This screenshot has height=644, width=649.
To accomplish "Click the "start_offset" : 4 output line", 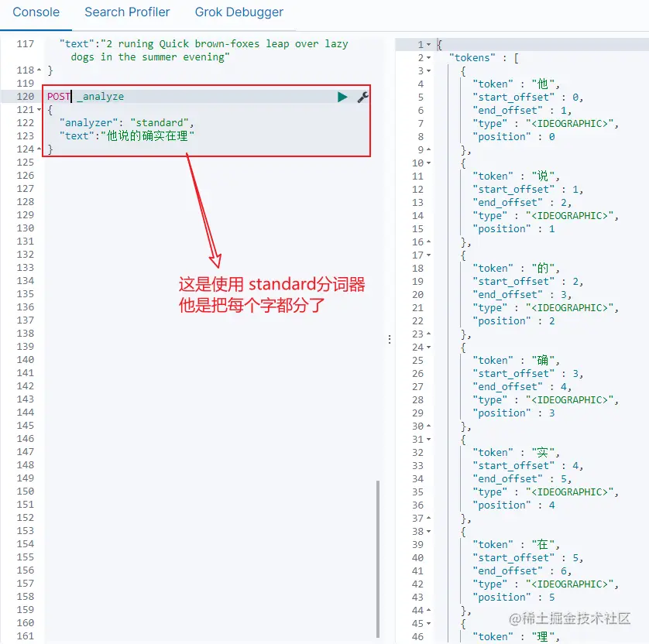I will pos(528,466).
